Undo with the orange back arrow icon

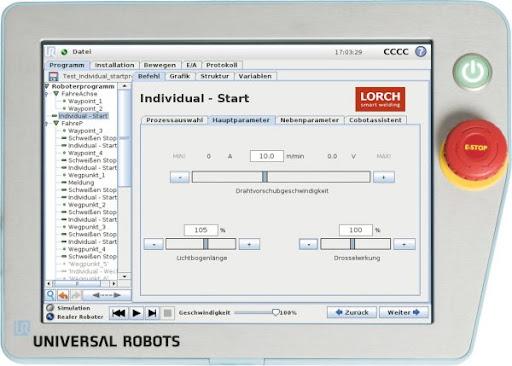coord(63,295)
